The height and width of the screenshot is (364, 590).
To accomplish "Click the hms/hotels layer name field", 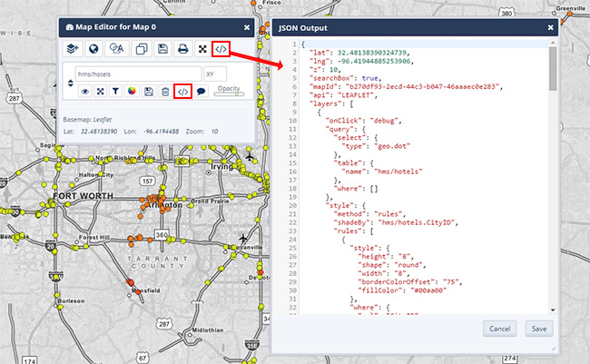I will [137, 74].
